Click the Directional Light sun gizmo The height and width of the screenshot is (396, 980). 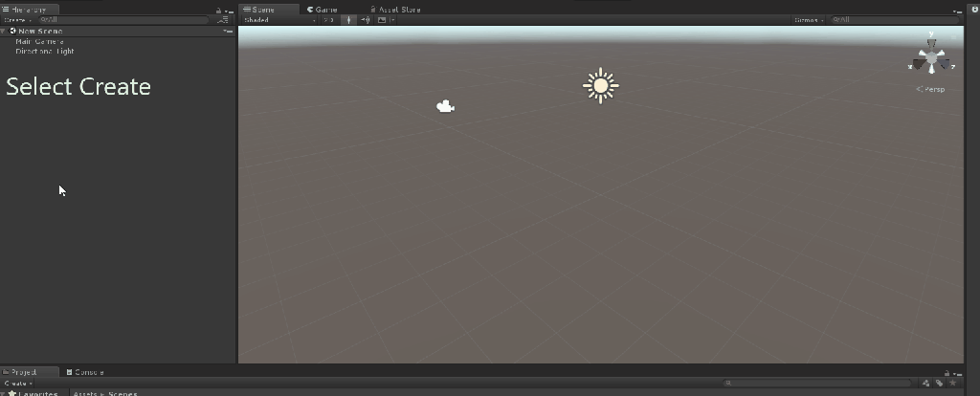pyautogui.click(x=600, y=85)
